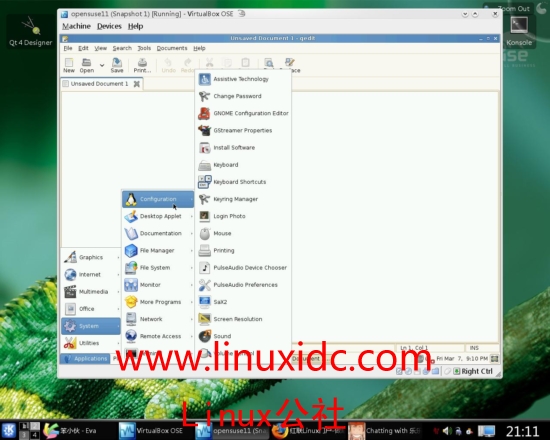Open Internet category in Applications menu
Viewport: 550px width, 440px height.
[91, 274]
